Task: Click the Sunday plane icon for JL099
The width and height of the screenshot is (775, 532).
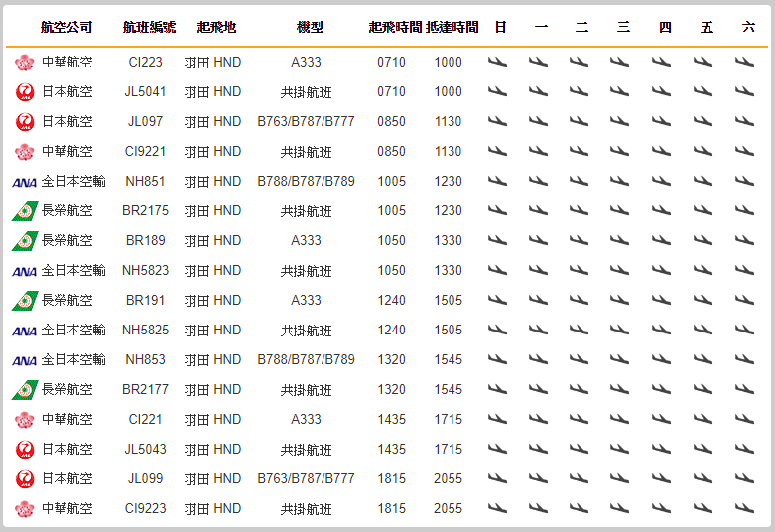Action: click(498, 478)
